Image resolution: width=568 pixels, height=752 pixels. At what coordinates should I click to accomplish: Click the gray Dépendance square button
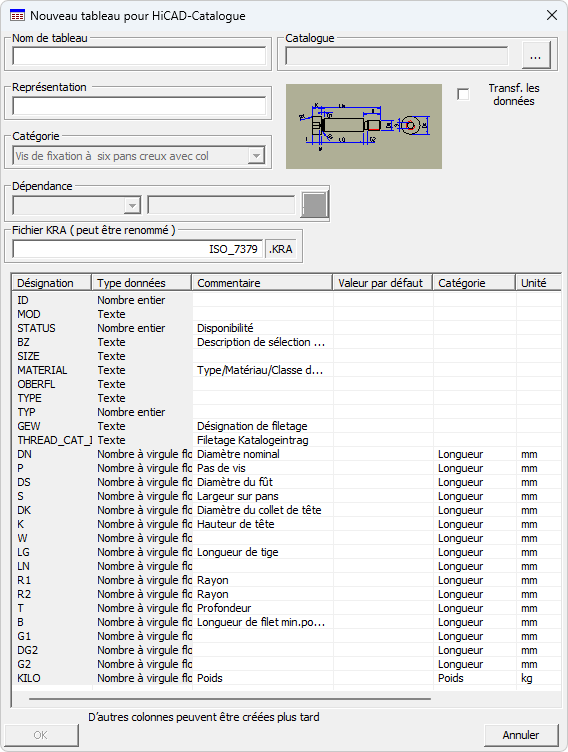(x=314, y=205)
